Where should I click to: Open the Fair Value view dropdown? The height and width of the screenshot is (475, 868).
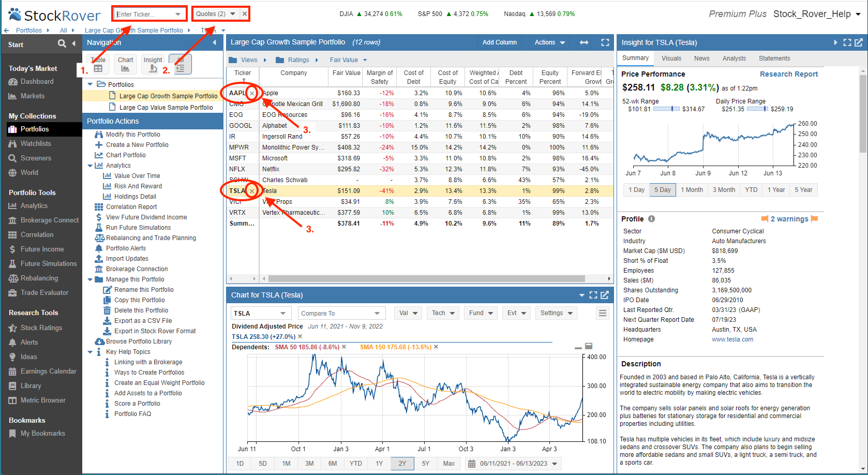[x=348, y=60]
